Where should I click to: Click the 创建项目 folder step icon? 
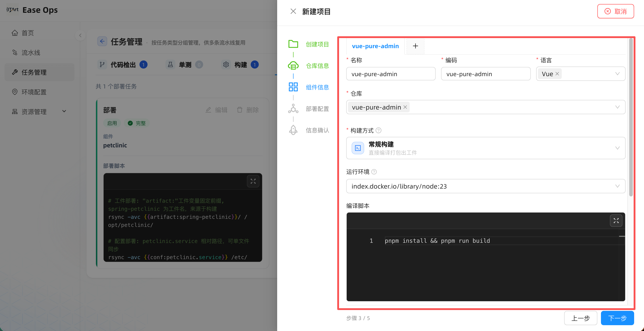(293, 44)
